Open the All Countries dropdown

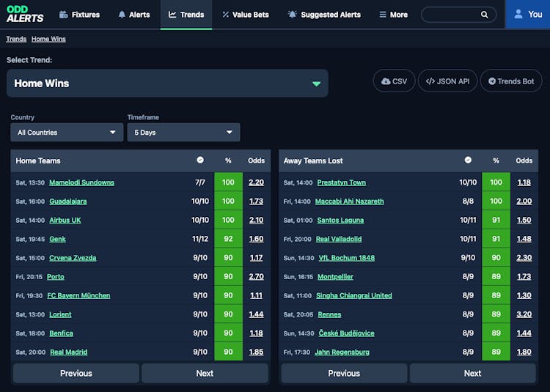[67, 133]
